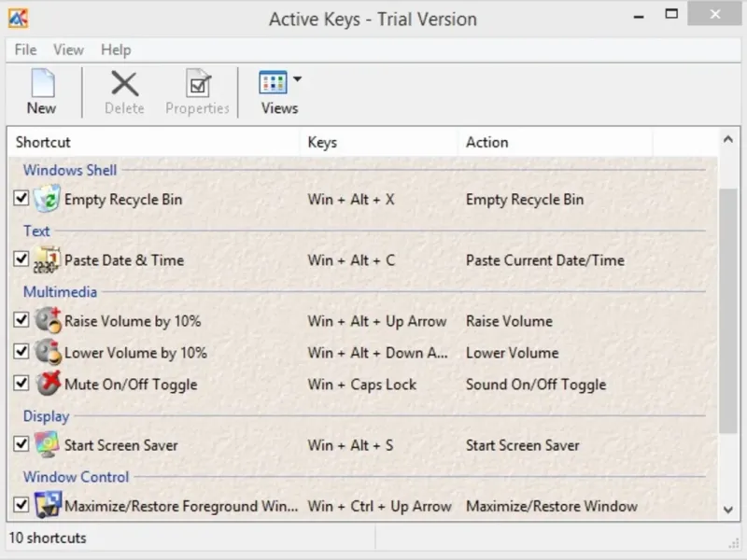Select the Raise Volume by 10% icon
Image resolution: width=747 pixels, height=560 pixels.
click(48, 320)
